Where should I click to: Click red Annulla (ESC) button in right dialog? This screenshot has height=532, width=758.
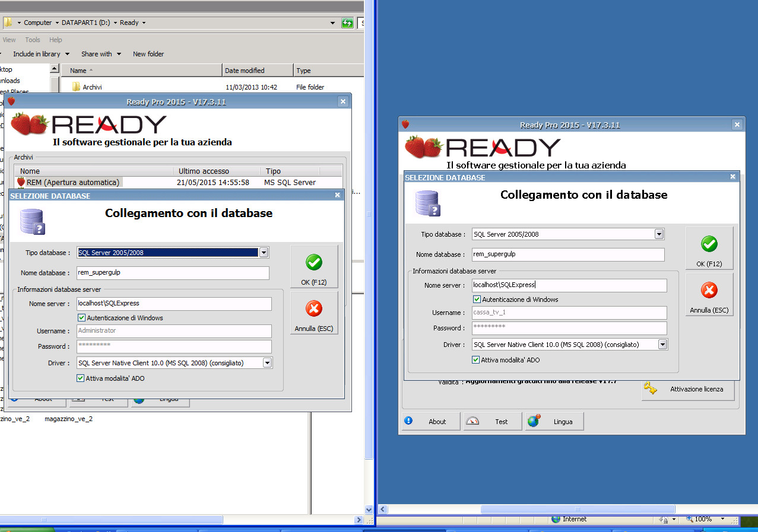click(709, 295)
